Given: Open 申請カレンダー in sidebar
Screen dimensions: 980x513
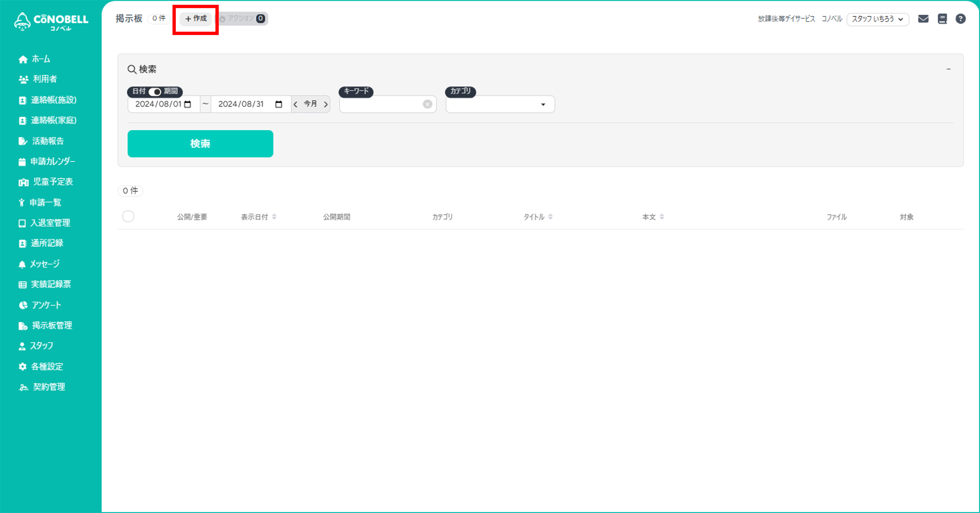Looking at the screenshot, I should [47, 161].
